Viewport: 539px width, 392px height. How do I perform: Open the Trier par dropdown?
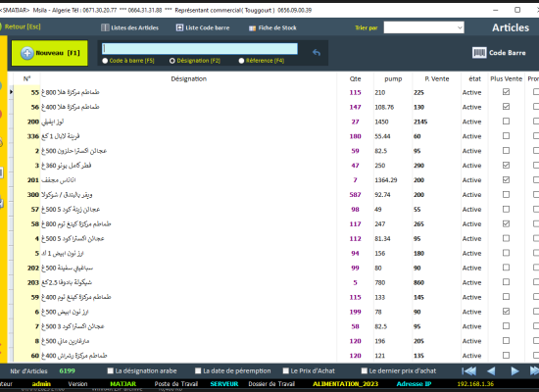pos(423,27)
